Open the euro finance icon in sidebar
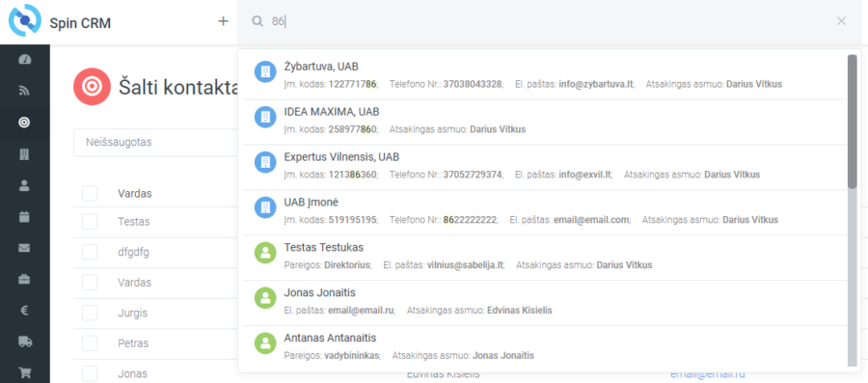868x383 pixels. pos(24,311)
